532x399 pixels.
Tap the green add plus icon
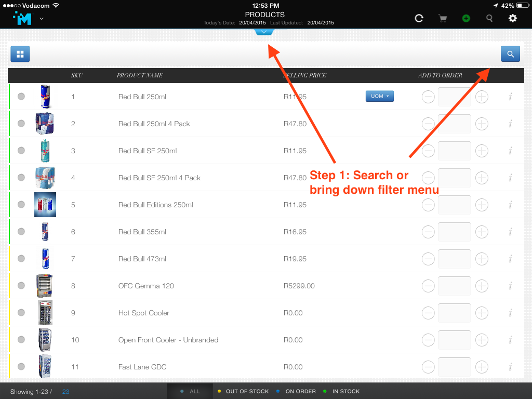click(x=466, y=18)
